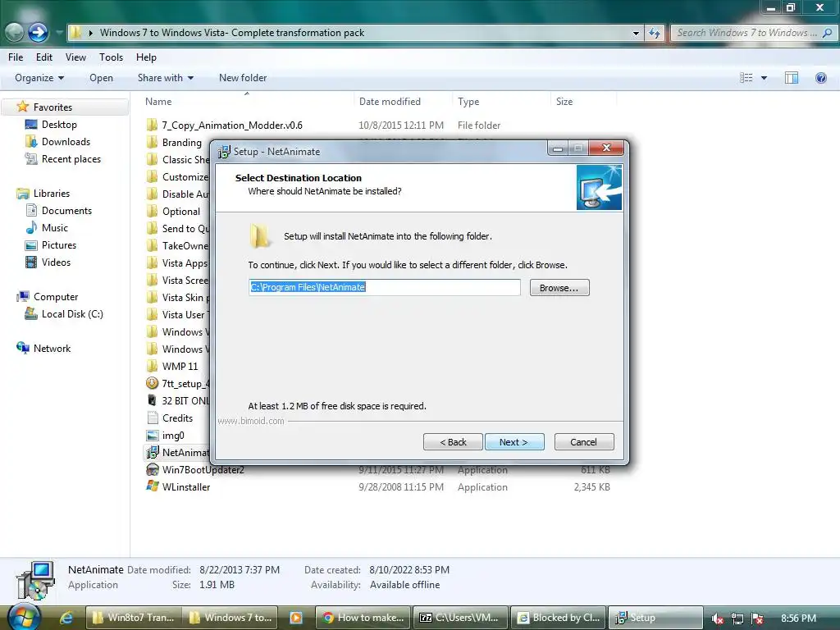Open Recent places in navigation pane
This screenshot has width=840, height=630.
point(71,158)
